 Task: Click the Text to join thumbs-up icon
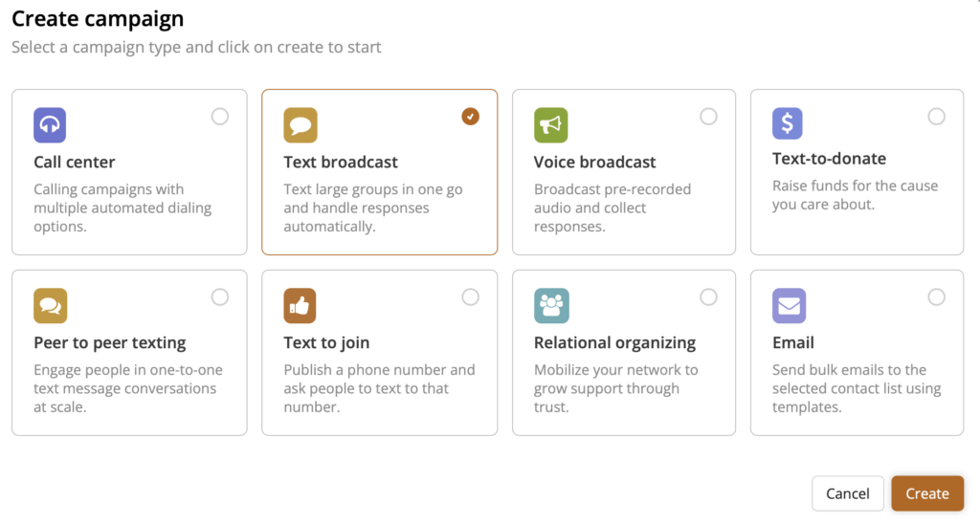tap(301, 306)
